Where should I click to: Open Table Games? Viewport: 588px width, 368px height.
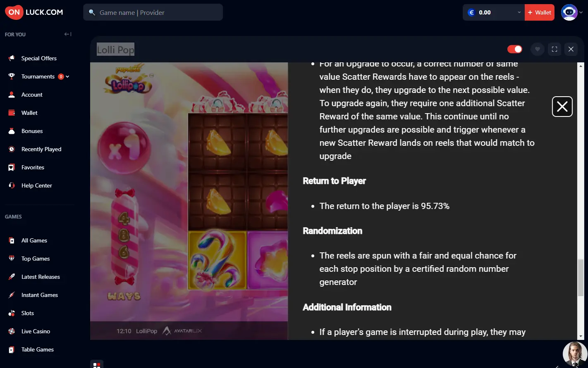pyautogui.click(x=38, y=349)
